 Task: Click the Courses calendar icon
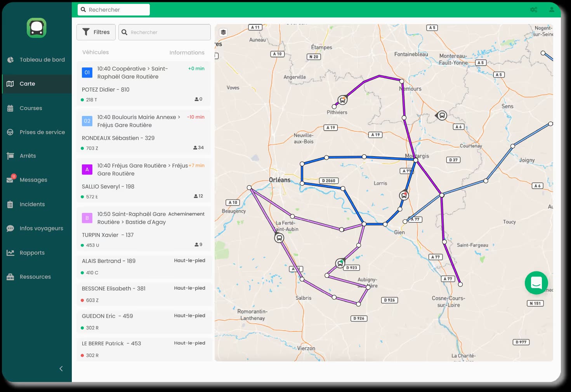tap(10, 108)
